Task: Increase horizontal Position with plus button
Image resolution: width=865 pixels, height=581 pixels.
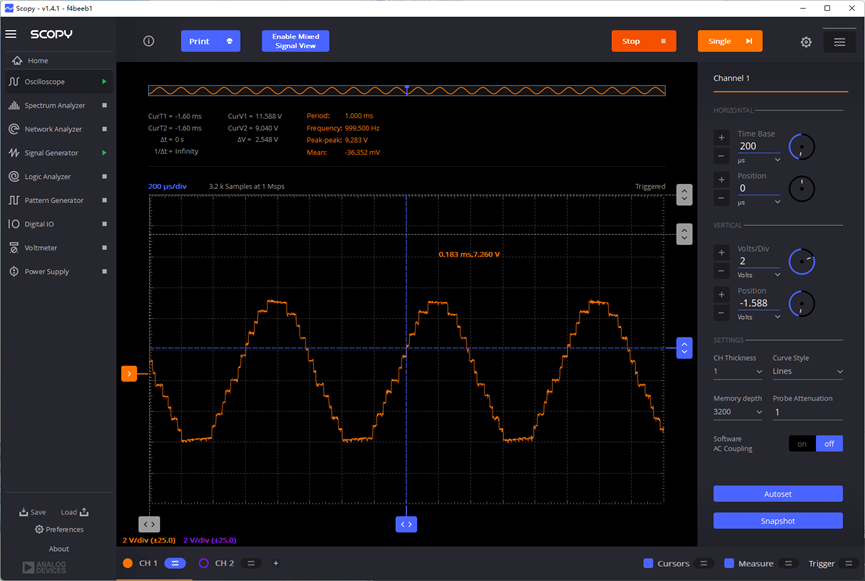Action: [x=721, y=179]
